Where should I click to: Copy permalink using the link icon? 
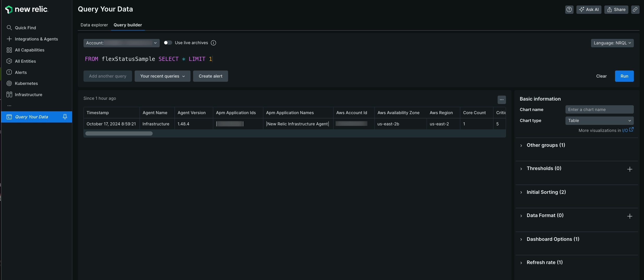635,10
